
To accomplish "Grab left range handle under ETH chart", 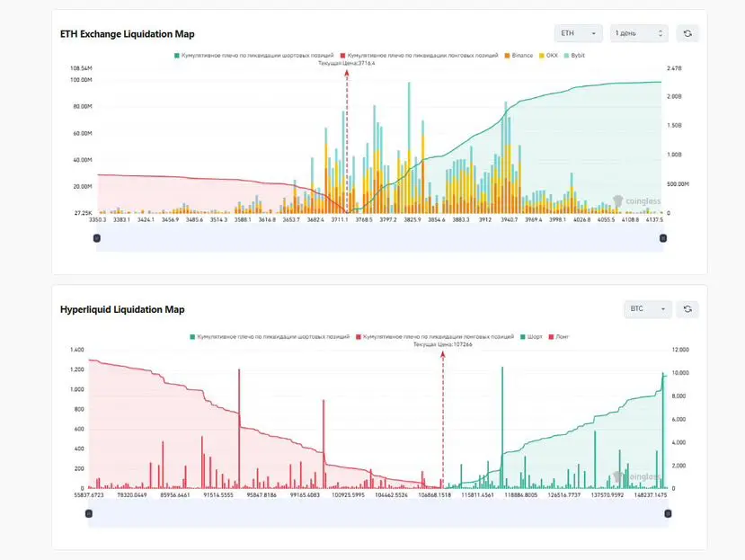I will pos(97,238).
